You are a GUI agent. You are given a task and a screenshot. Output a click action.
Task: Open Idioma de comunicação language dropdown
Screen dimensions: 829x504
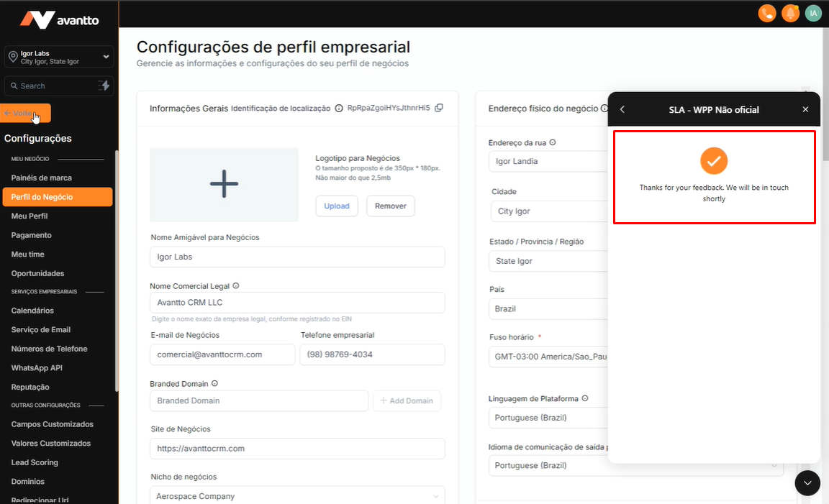tap(636, 465)
